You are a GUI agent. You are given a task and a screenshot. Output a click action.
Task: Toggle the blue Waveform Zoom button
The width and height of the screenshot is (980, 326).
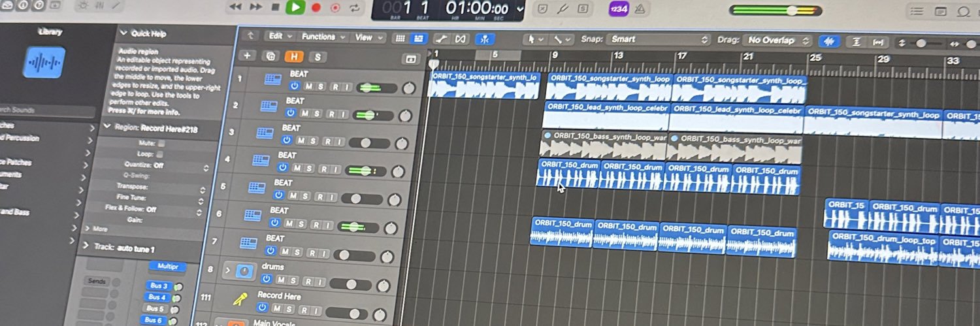pyautogui.click(x=829, y=41)
